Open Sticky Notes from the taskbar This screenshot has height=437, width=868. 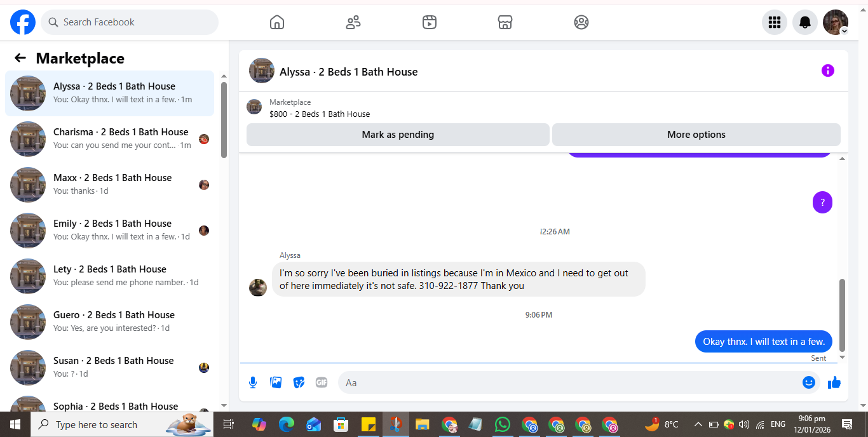369,424
